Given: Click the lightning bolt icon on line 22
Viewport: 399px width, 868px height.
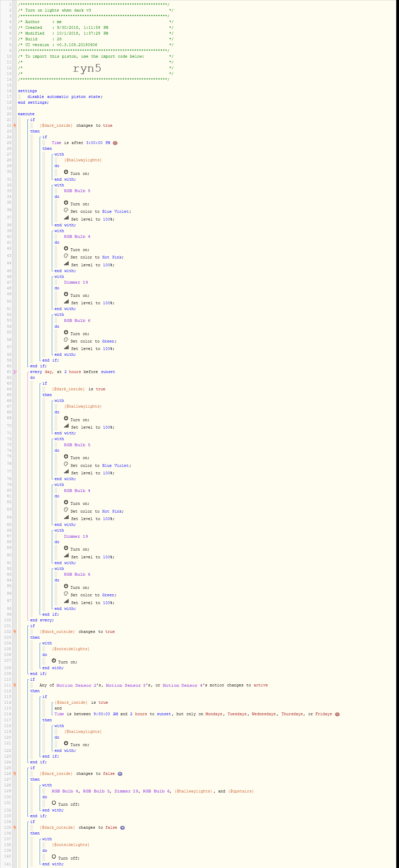Looking at the screenshot, I should (15, 125).
